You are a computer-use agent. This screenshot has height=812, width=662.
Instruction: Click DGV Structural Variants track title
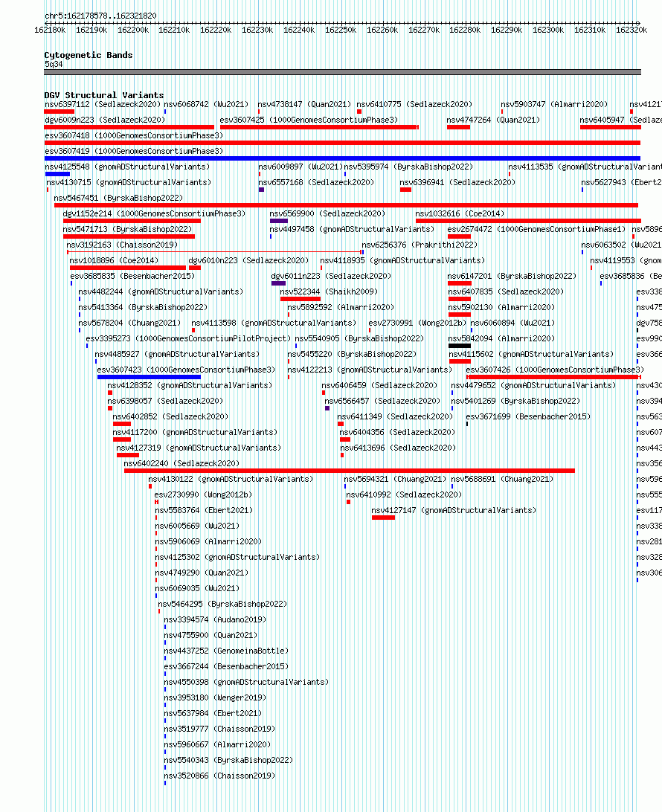pos(104,95)
